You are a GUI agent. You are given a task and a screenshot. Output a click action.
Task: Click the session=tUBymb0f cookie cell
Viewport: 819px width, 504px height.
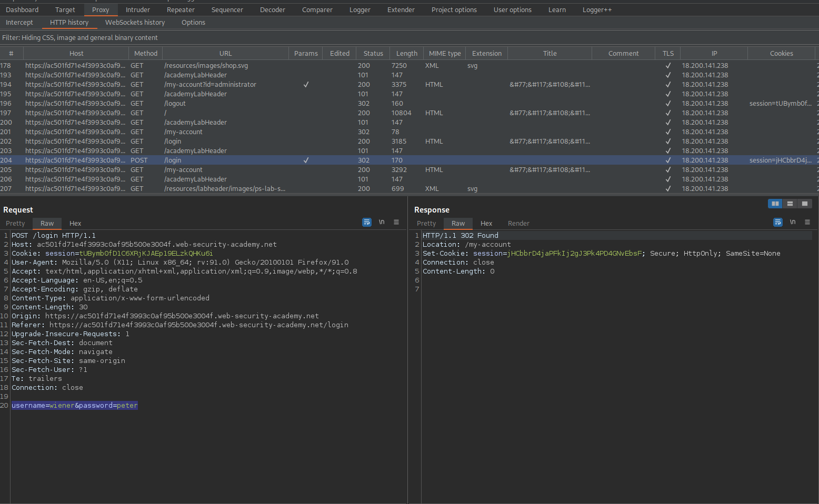pyautogui.click(x=781, y=104)
